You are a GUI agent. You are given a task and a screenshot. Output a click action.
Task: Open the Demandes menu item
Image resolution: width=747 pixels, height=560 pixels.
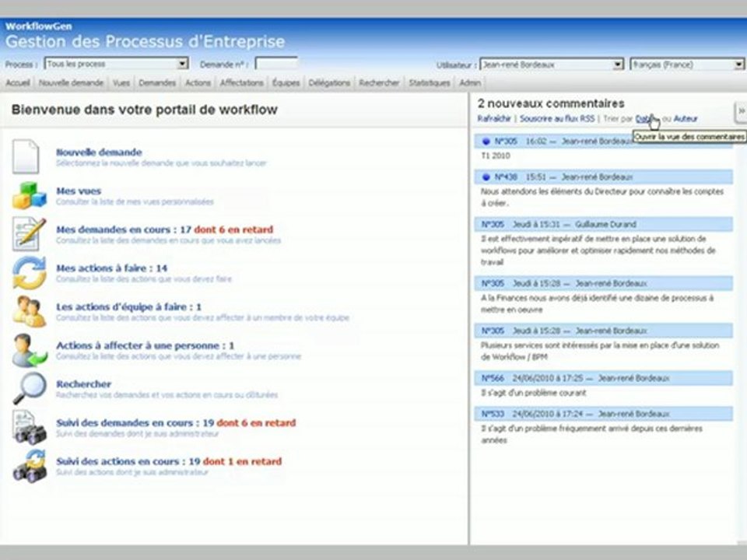point(157,83)
